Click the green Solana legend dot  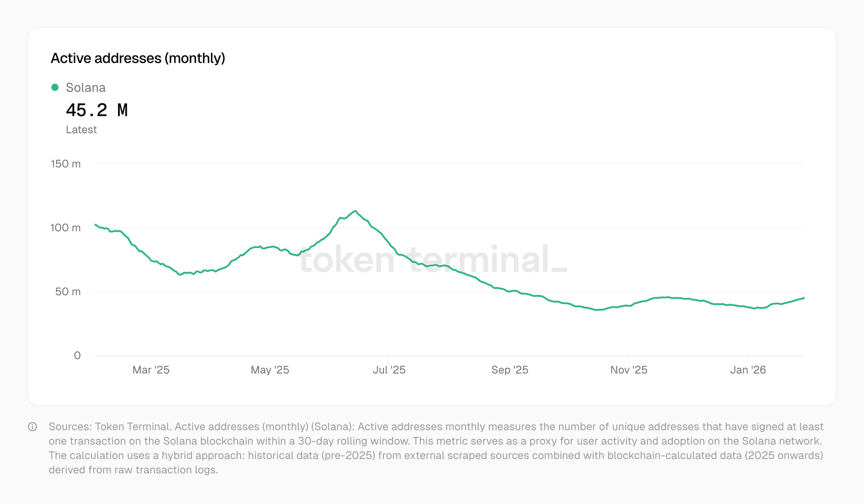click(x=55, y=87)
